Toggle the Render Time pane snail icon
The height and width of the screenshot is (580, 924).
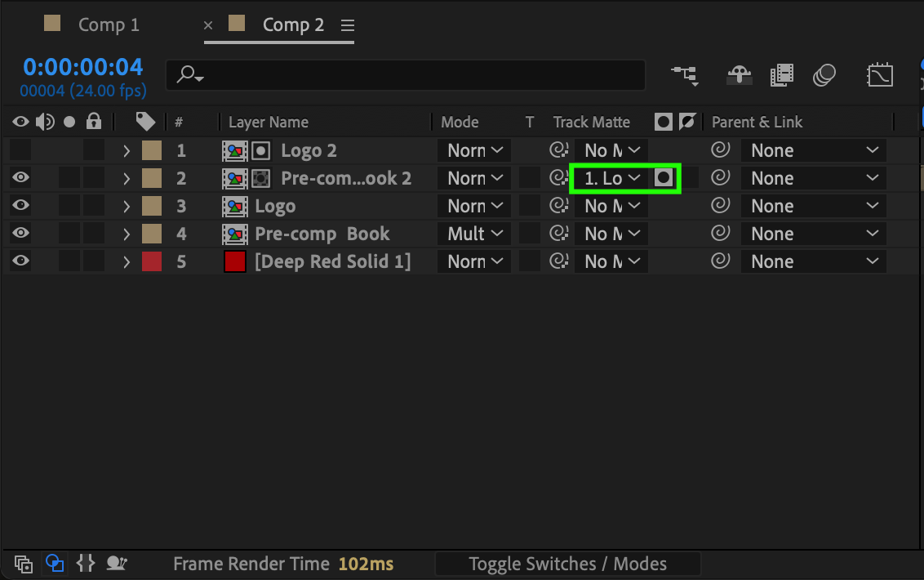click(118, 563)
